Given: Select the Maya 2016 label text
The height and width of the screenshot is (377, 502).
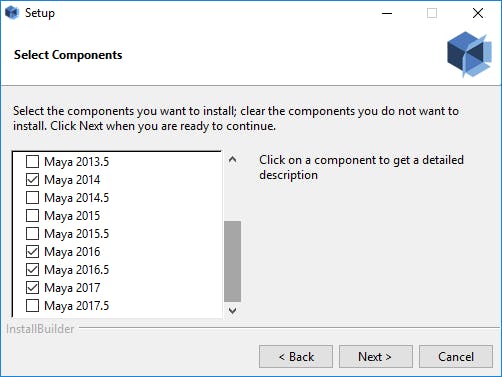Looking at the screenshot, I should pos(72,252).
